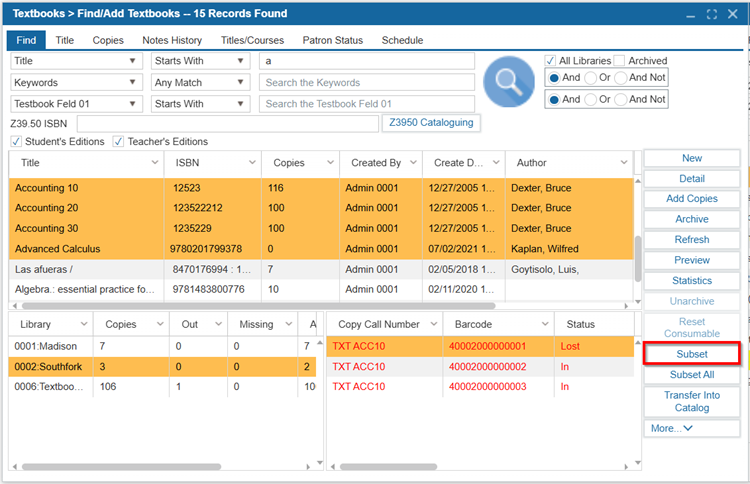Open the Notes History tab

[x=172, y=40]
